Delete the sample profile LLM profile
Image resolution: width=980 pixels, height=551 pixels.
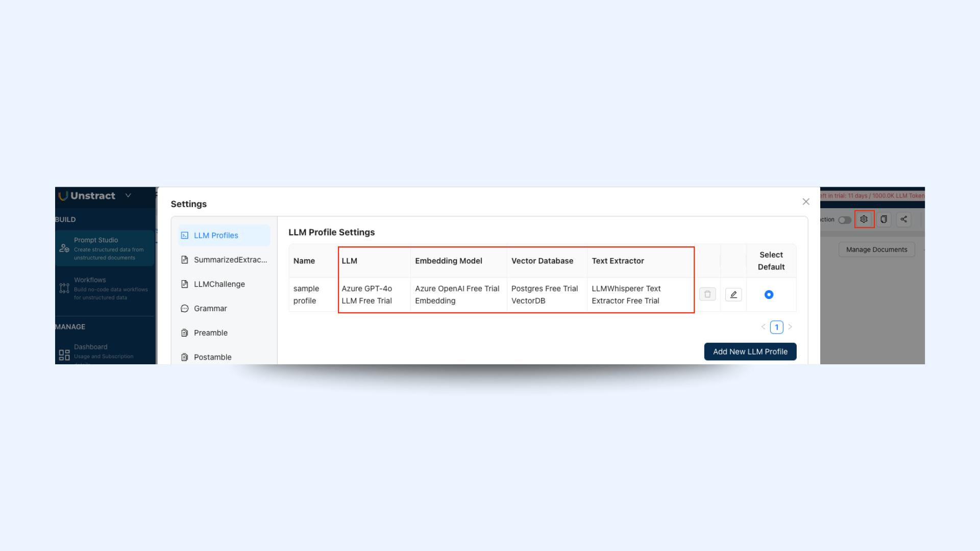click(x=707, y=294)
